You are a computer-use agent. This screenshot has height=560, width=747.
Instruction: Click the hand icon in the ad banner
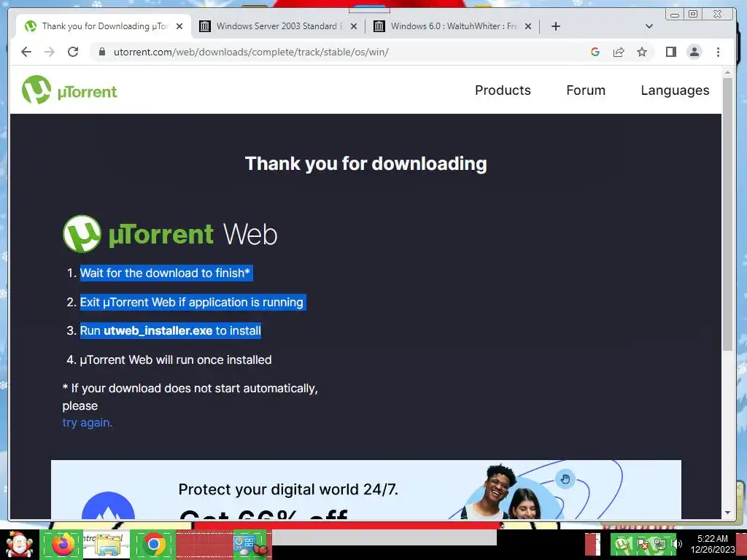(x=565, y=478)
